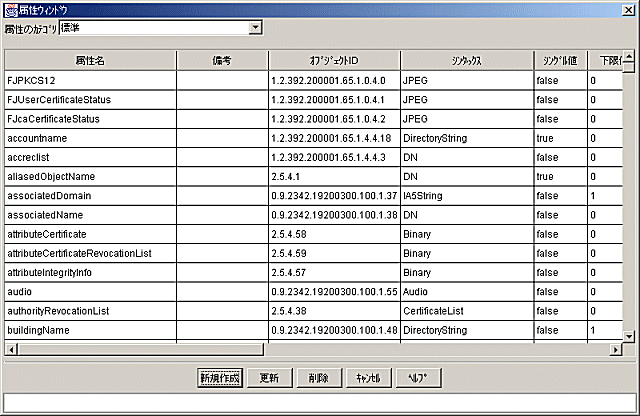Open the 属性のカテゴリ dropdown arrow
640x416 pixels.
255,28
